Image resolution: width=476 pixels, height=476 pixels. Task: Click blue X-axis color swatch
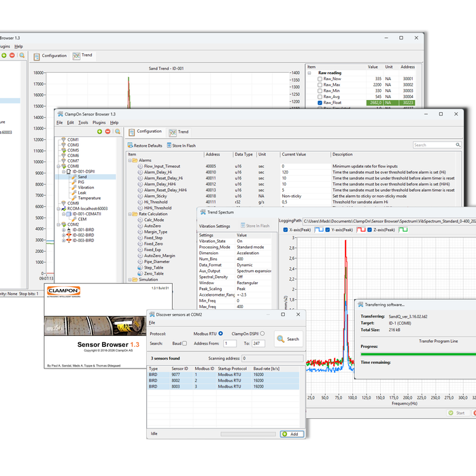click(x=319, y=230)
